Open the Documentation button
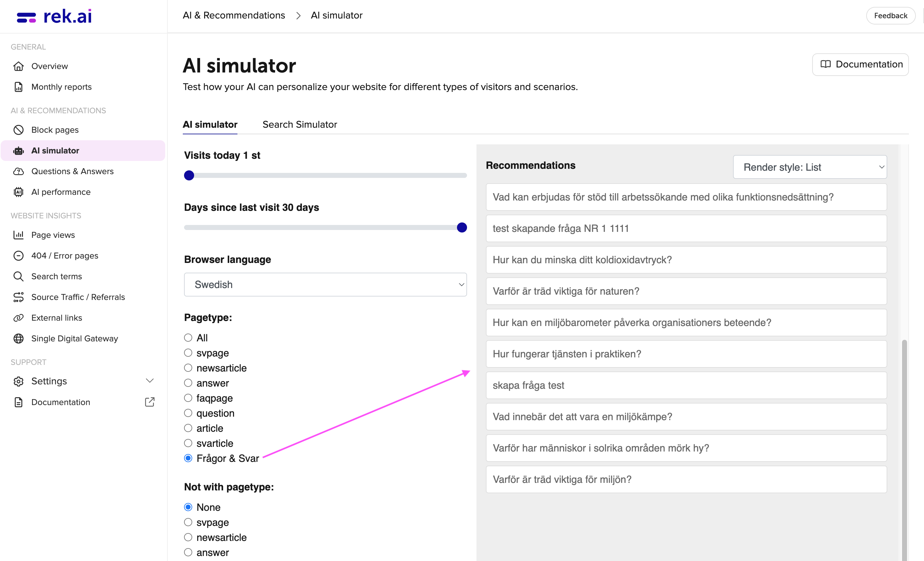The height and width of the screenshot is (561, 924). (860, 64)
